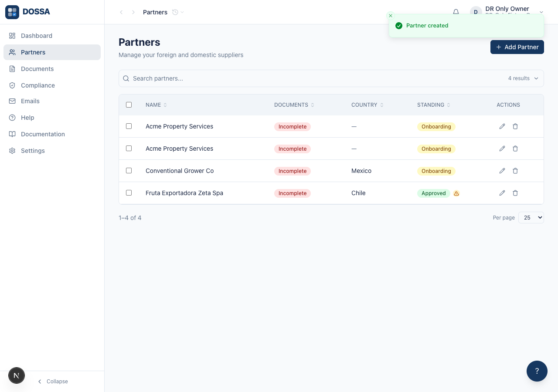Image resolution: width=558 pixels, height=392 pixels.
Task: Click the Compliance shield icon in sidebar
Action: click(12, 85)
